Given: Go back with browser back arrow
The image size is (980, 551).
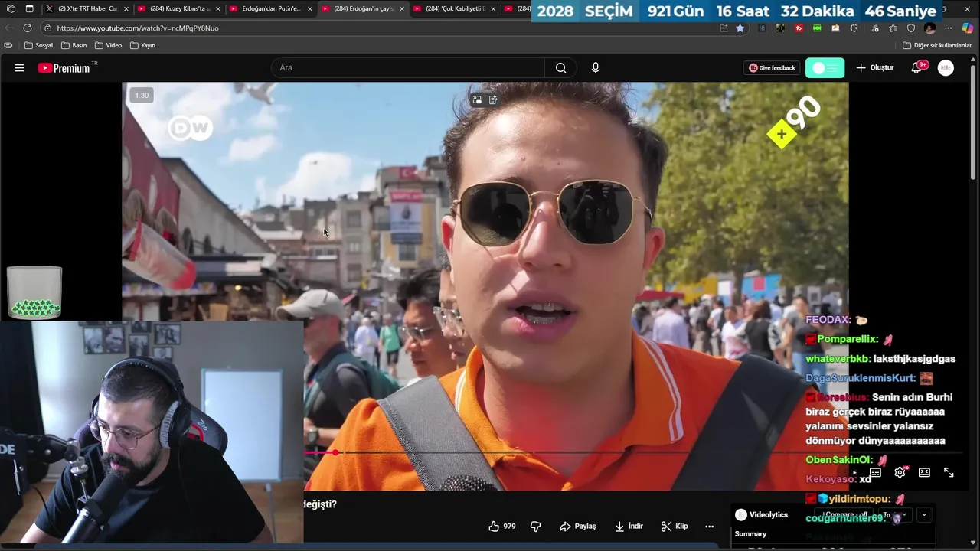Looking at the screenshot, I should tap(9, 28).
